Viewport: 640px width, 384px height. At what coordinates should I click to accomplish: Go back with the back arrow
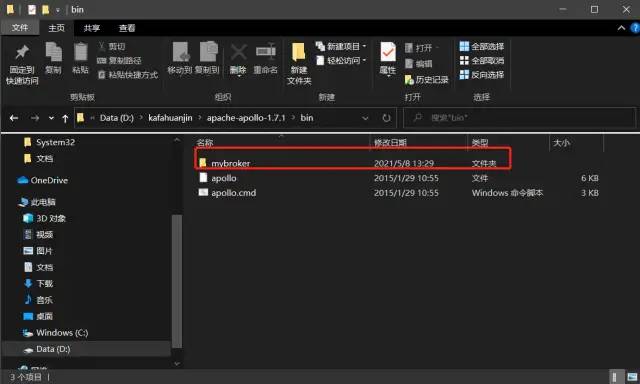(14, 118)
